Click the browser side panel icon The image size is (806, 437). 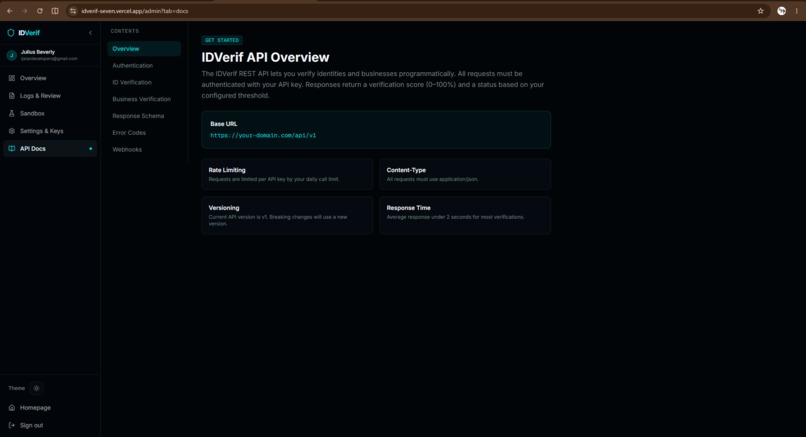pyautogui.click(x=55, y=11)
